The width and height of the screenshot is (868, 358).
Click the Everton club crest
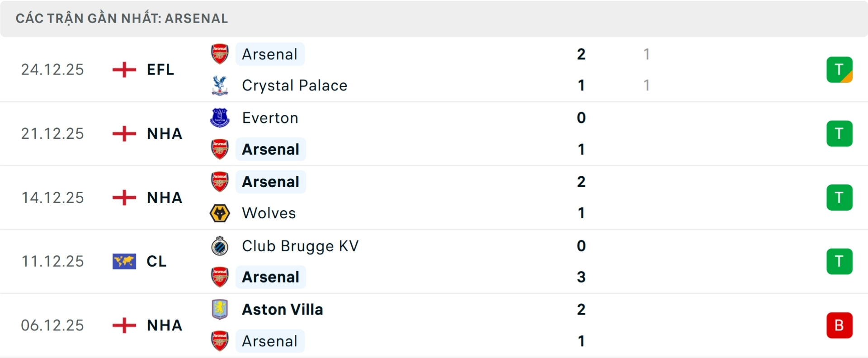click(x=220, y=118)
